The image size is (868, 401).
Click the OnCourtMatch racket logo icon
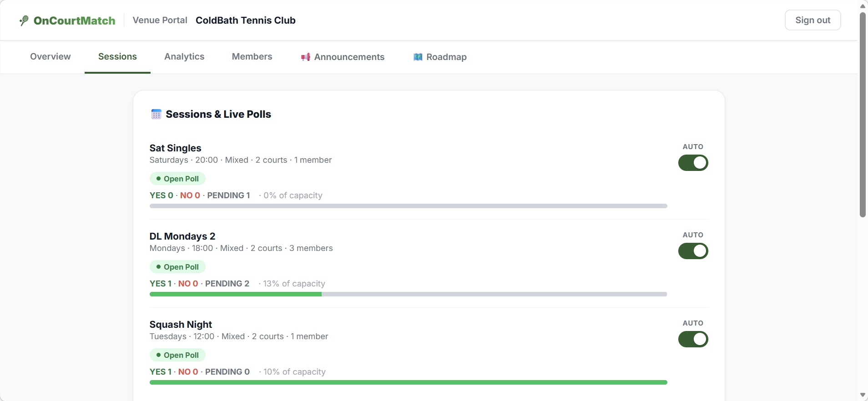[x=24, y=20]
